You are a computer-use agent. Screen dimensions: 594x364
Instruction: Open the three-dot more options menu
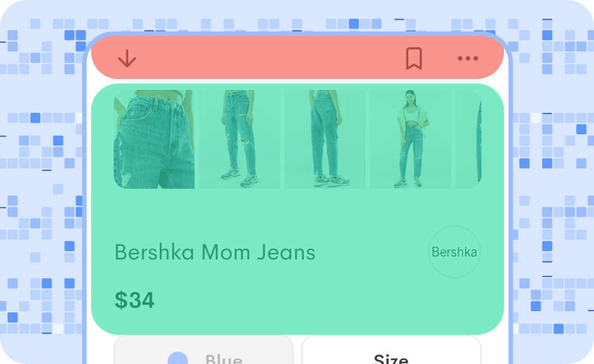(x=468, y=58)
